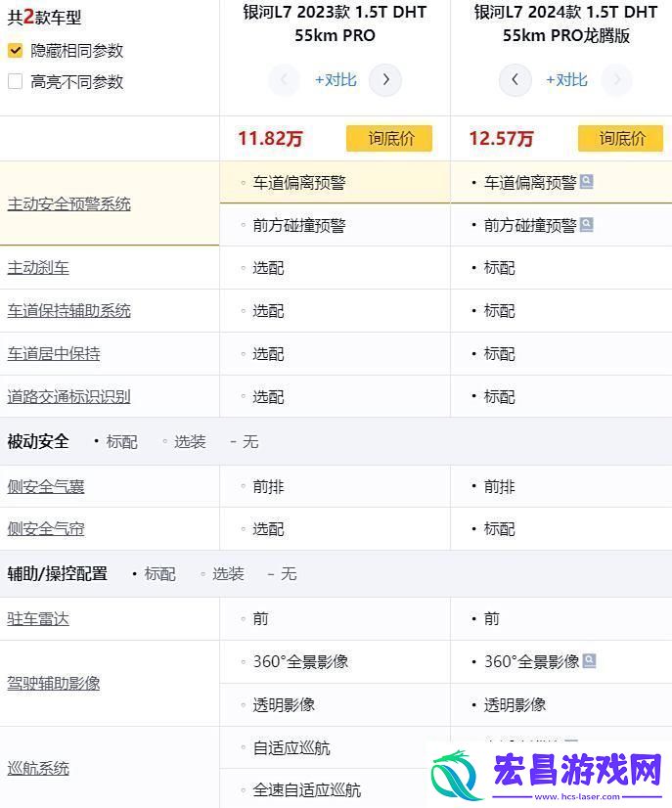Click 选配 in the 主动刹车 row

click(x=268, y=268)
